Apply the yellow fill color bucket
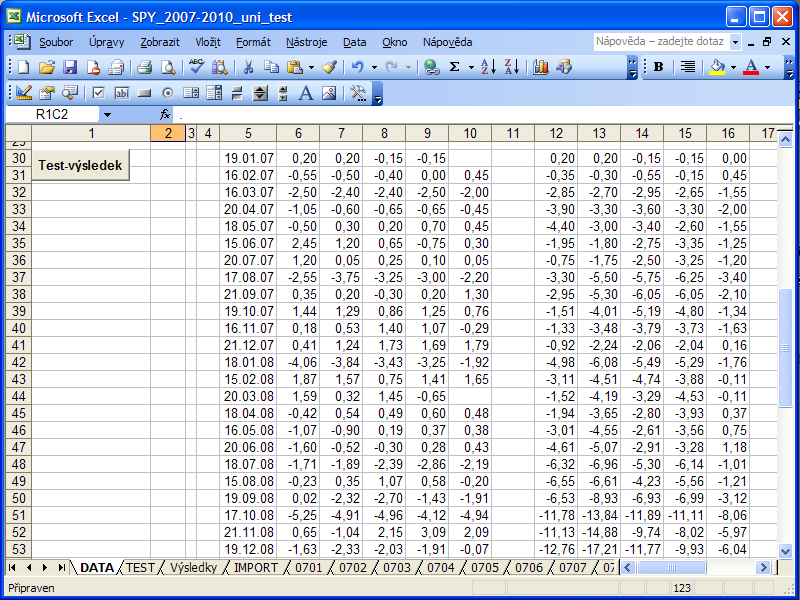Viewport: 800px width, 600px height. [717, 67]
